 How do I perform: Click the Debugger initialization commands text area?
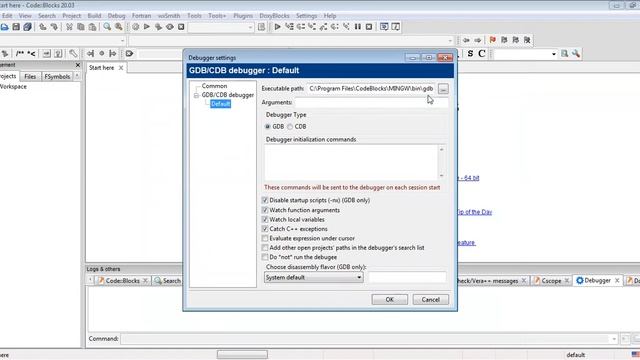[x=351, y=162]
